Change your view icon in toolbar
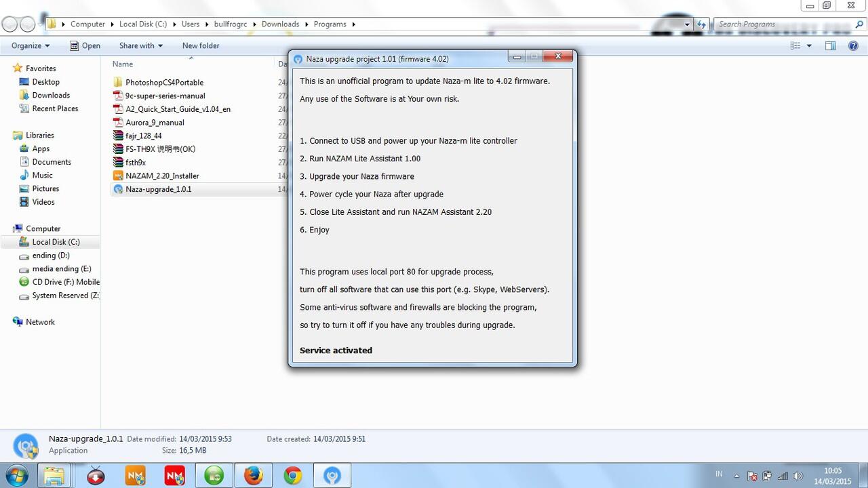 796,45
